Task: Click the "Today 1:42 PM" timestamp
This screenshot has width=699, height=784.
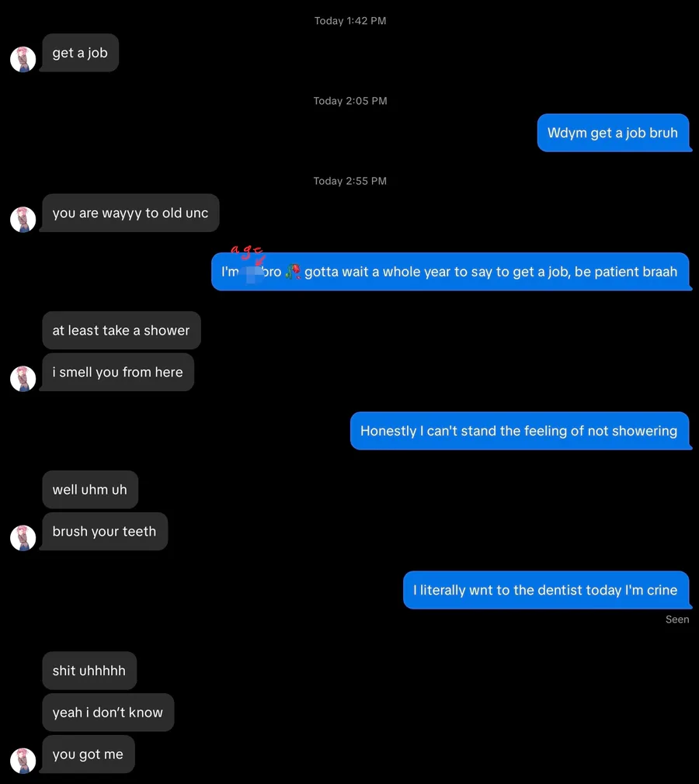Action: pyautogui.click(x=349, y=21)
